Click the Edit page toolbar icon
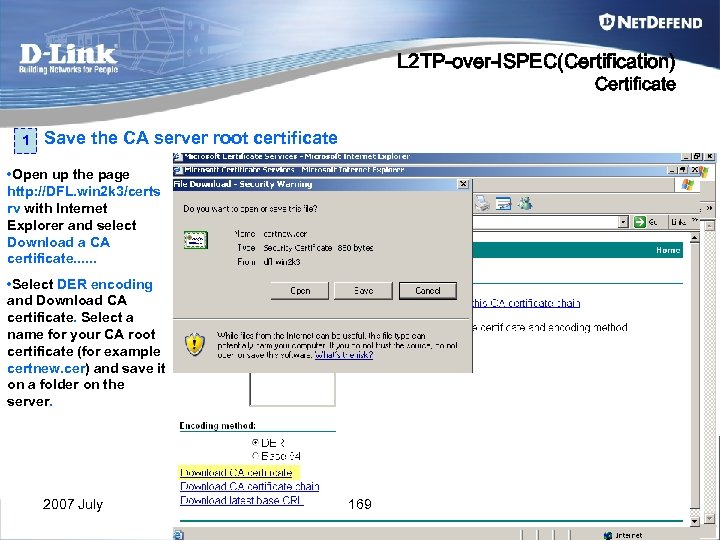 [x=504, y=203]
